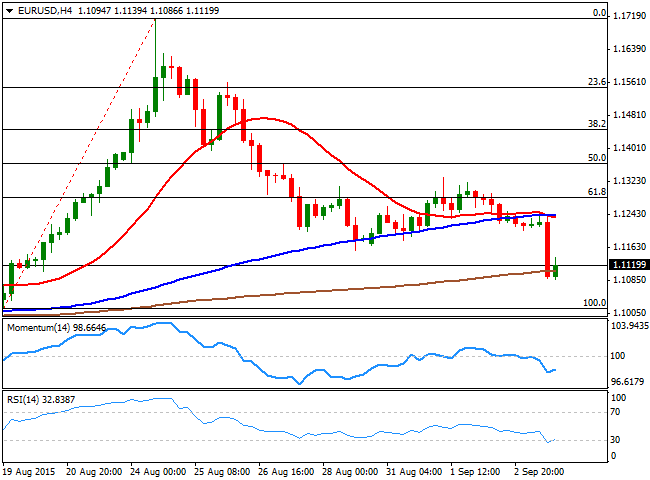This screenshot has height=480, width=650.
Task: Click the dropdown arrow beside EURUSD,H4
Action: coord(9,8)
